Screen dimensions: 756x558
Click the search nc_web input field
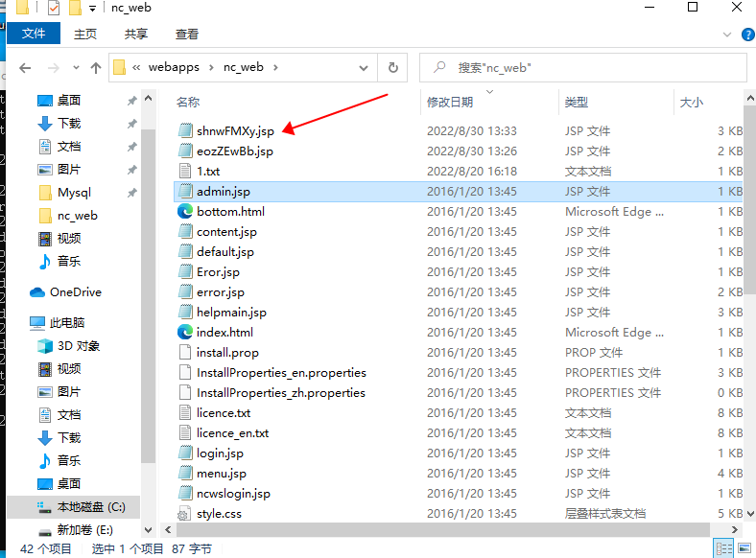point(583,67)
